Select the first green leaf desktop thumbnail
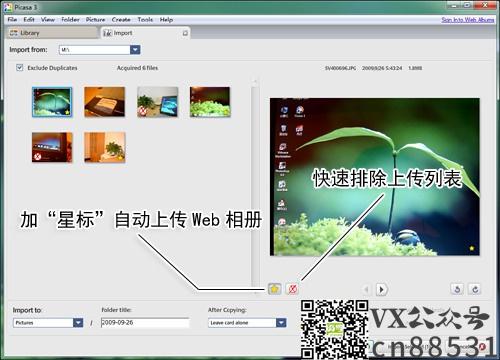The image size is (500, 360). click(52, 102)
